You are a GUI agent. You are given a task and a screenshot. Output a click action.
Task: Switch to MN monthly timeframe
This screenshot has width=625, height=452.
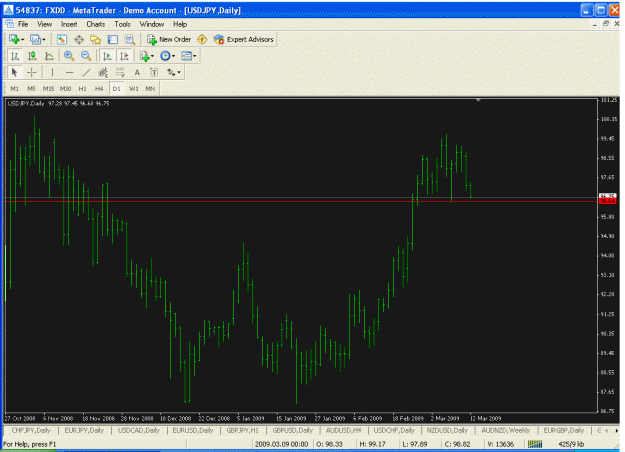150,88
